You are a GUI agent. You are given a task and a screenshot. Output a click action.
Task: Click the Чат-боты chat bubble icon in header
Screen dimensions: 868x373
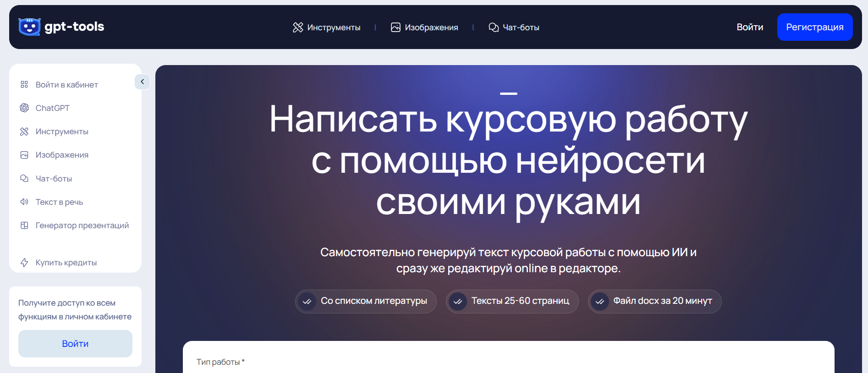tap(494, 27)
